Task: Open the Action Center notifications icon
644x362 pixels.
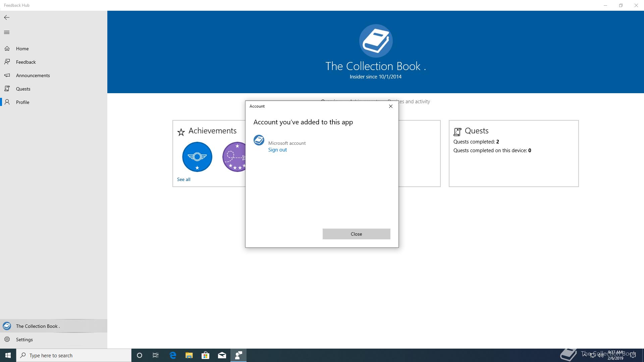Action: pos(633,355)
